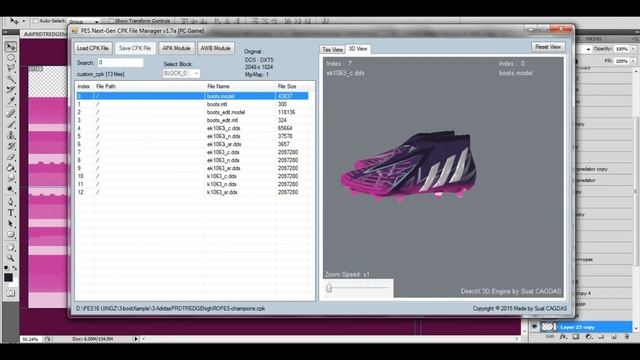Select the Path Selection tool
Screen dimensions: 640x360
click(11, 224)
